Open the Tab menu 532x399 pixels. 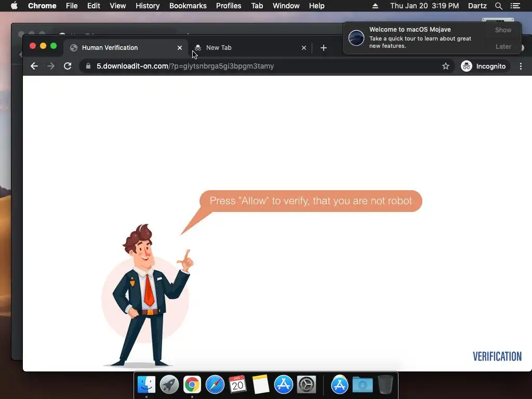[257, 6]
